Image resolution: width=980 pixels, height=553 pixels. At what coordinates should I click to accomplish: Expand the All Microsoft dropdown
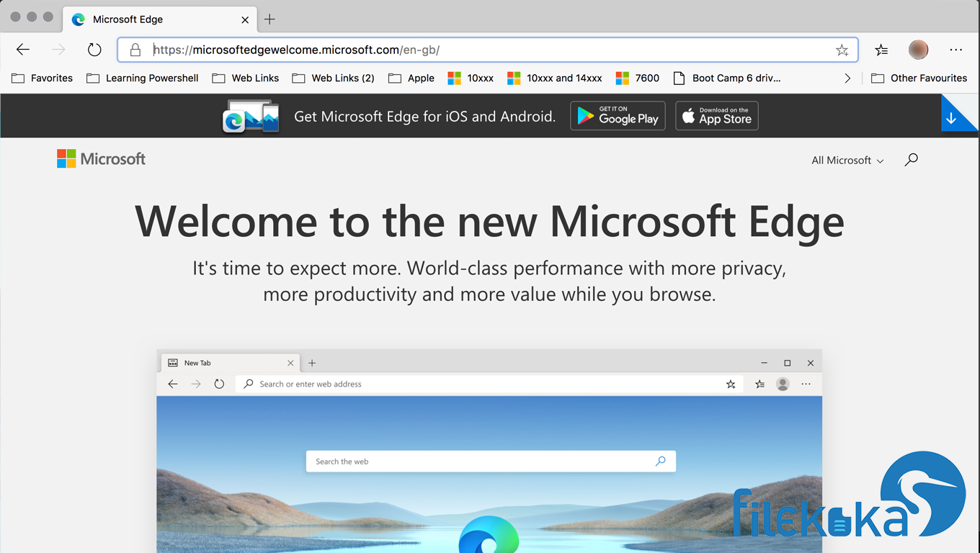point(847,160)
